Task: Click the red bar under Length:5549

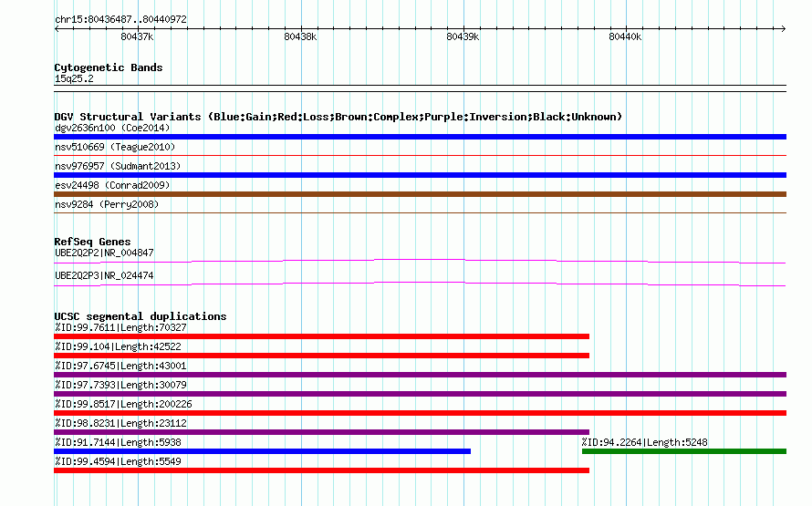Action: (321, 470)
